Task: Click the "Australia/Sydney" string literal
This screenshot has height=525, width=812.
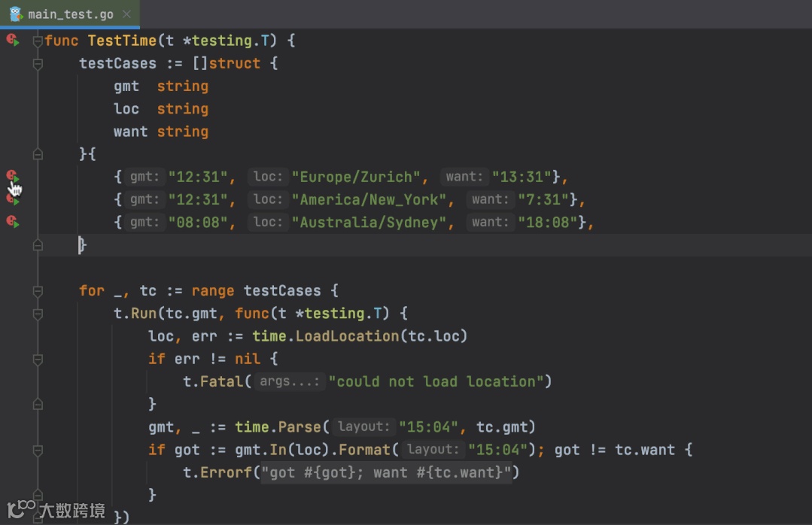Action: (369, 223)
